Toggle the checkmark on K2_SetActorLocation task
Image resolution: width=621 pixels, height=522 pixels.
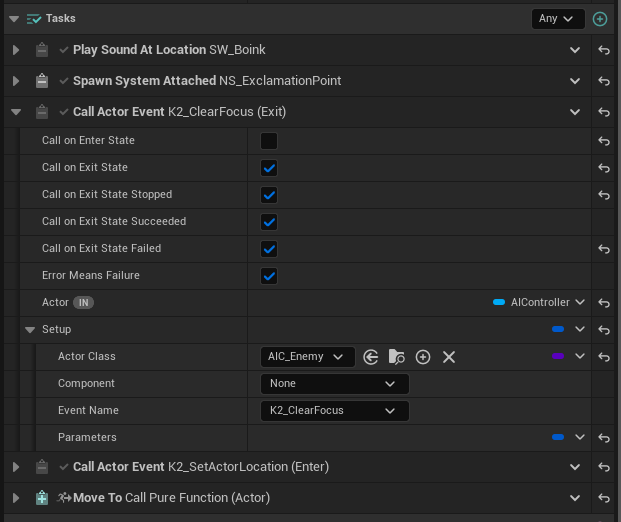tap(63, 467)
